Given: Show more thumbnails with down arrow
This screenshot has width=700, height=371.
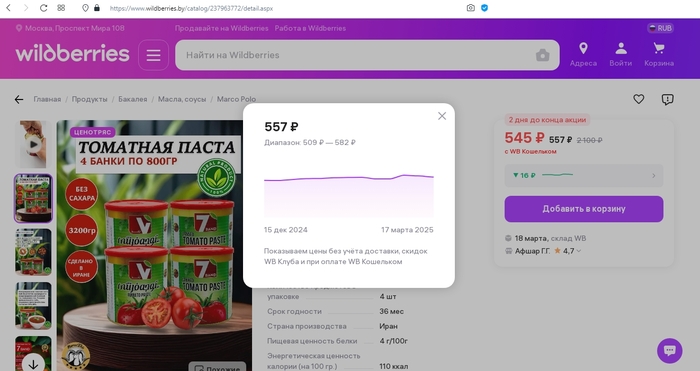Looking at the screenshot, I should (x=33, y=363).
